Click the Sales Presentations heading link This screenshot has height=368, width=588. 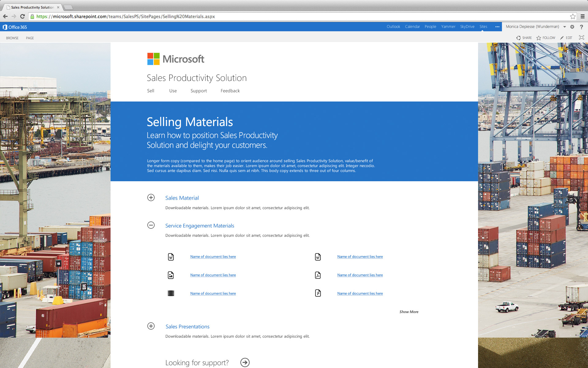coord(187,327)
